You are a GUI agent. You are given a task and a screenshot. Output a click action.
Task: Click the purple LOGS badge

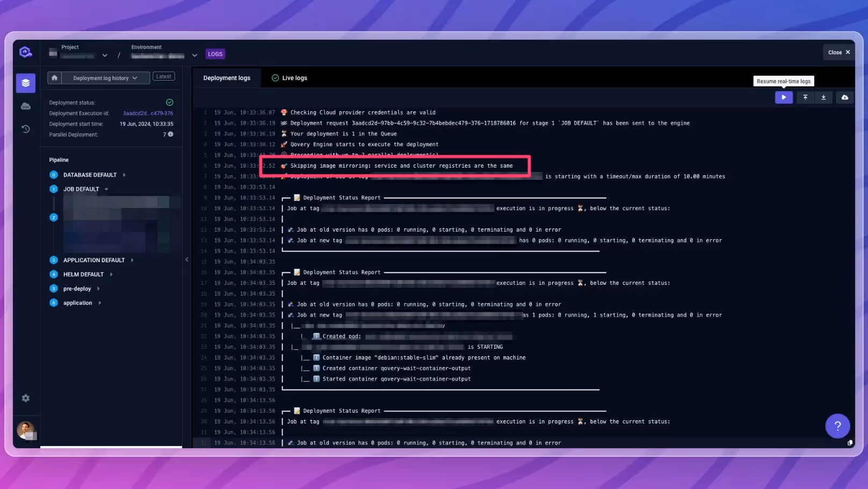pyautogui.click(x=215, y=54)
